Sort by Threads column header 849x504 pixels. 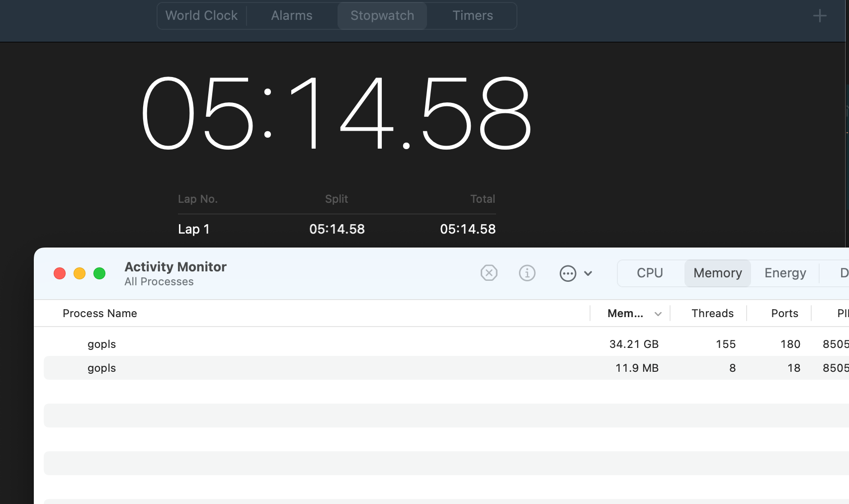pyautogui.click(x=712, y=314)
